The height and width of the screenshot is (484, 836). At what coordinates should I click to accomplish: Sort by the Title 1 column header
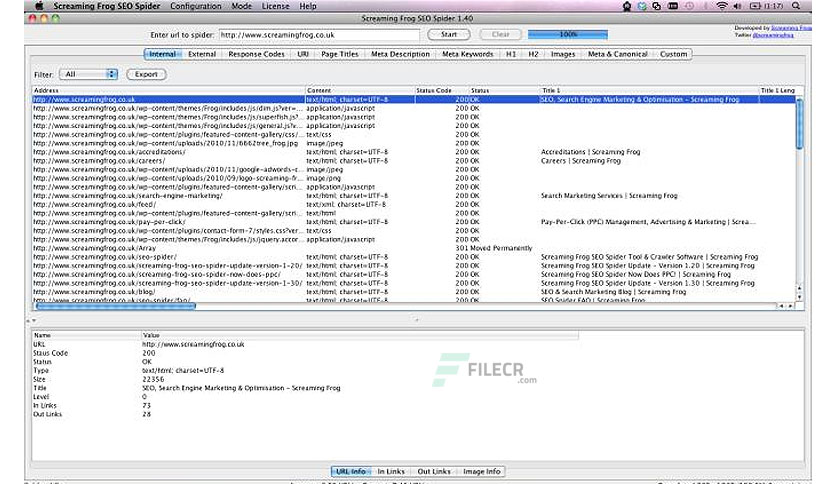click(x=649, y=91)
